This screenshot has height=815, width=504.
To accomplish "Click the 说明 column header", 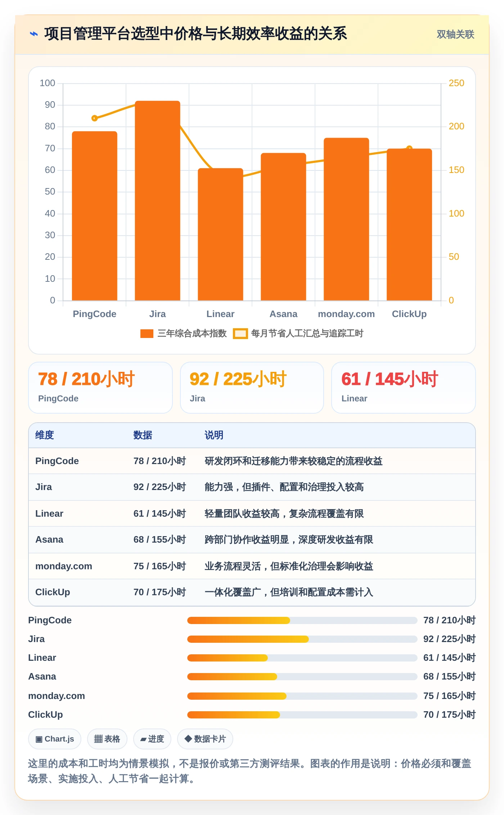I will [x=214, y=435].
